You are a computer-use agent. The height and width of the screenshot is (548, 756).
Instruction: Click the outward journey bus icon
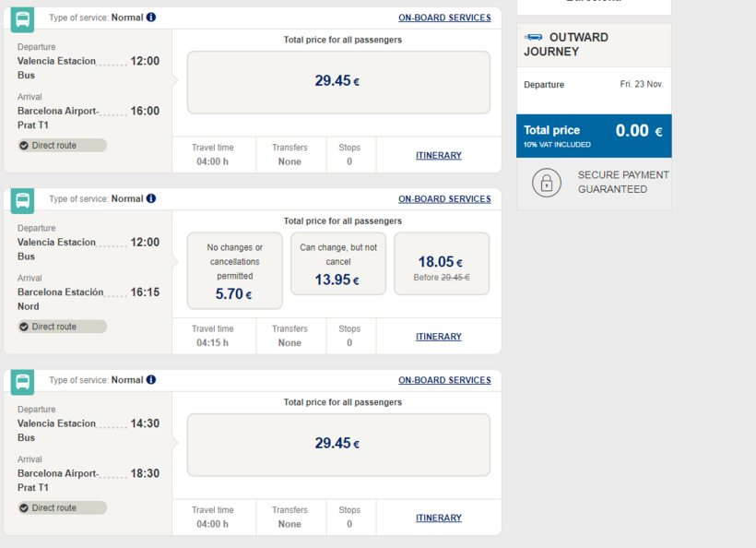pyautogui.click(x=534, y=37)
